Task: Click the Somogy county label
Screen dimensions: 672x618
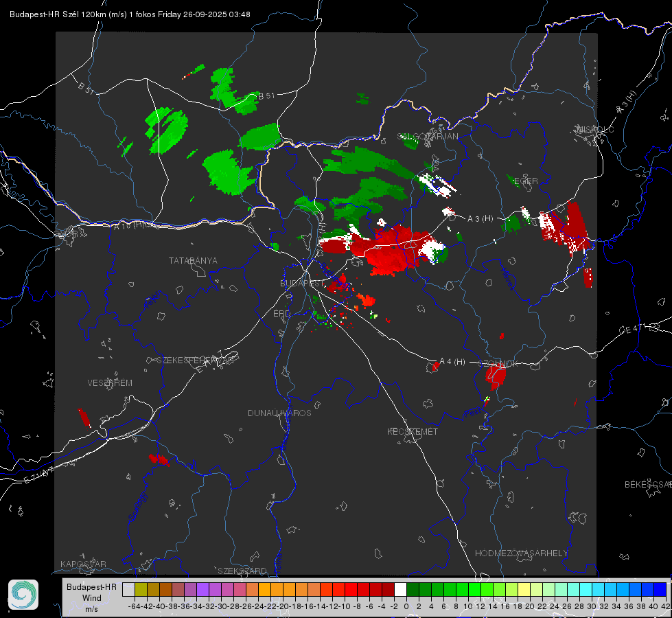Action: 137,507
